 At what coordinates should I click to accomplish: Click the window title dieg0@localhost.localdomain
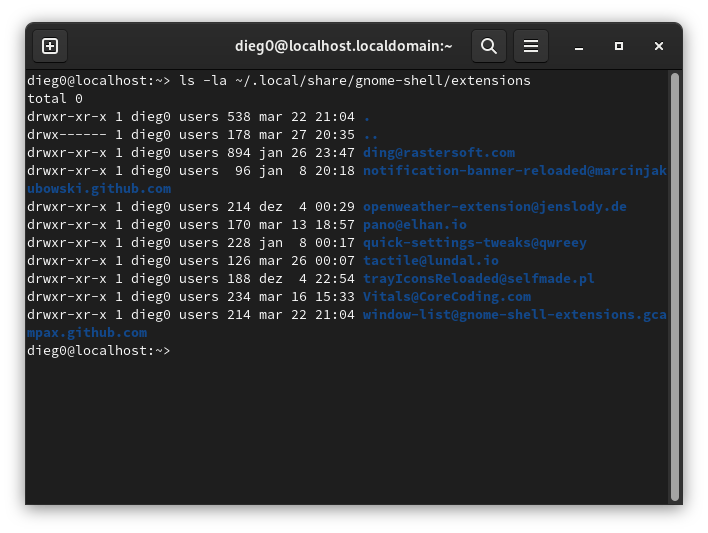tap(343, 46)
